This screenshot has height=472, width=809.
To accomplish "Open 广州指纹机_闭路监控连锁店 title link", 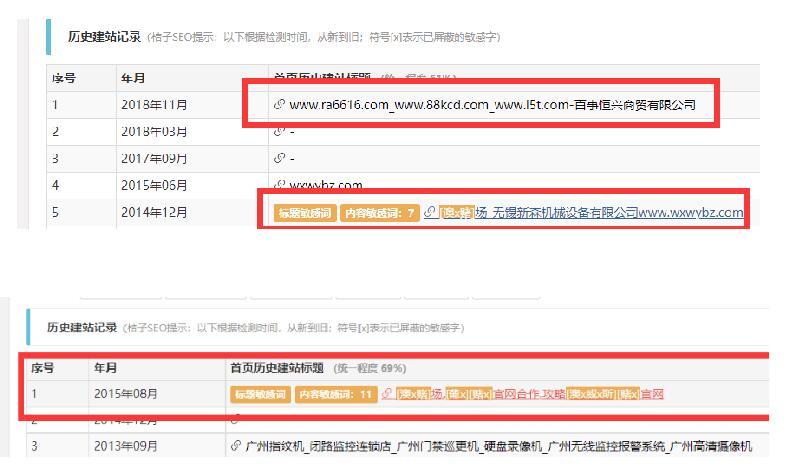I will click(499, 446).
